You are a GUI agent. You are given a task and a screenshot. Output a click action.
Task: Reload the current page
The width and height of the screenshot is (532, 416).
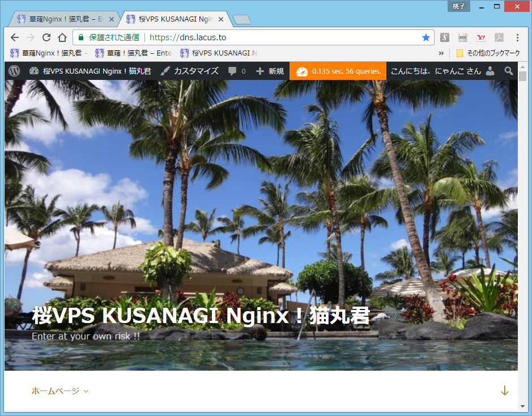tap(46, 37)
